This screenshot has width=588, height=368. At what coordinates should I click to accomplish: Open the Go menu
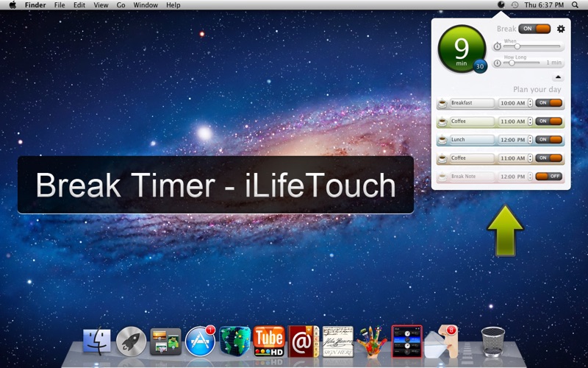tap(121, 5)
